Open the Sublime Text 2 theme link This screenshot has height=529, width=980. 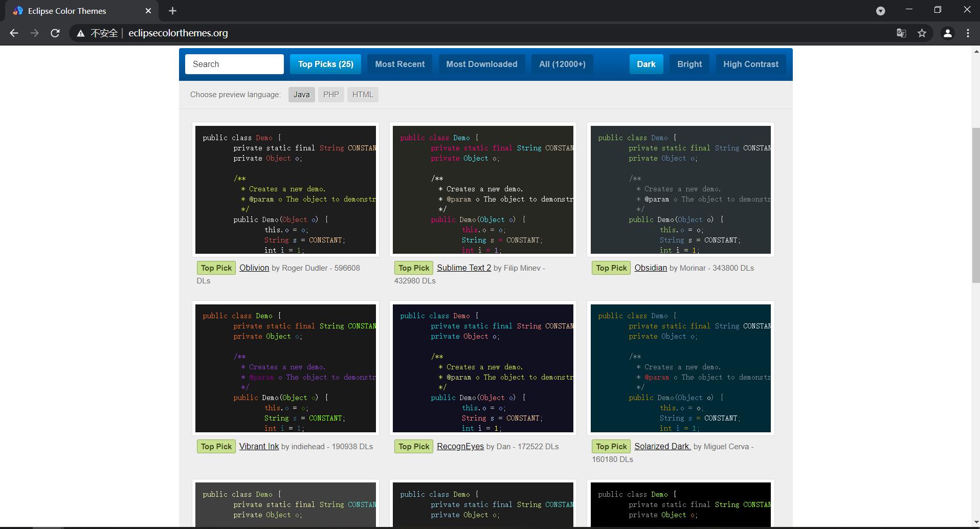[x=464, y=268]
